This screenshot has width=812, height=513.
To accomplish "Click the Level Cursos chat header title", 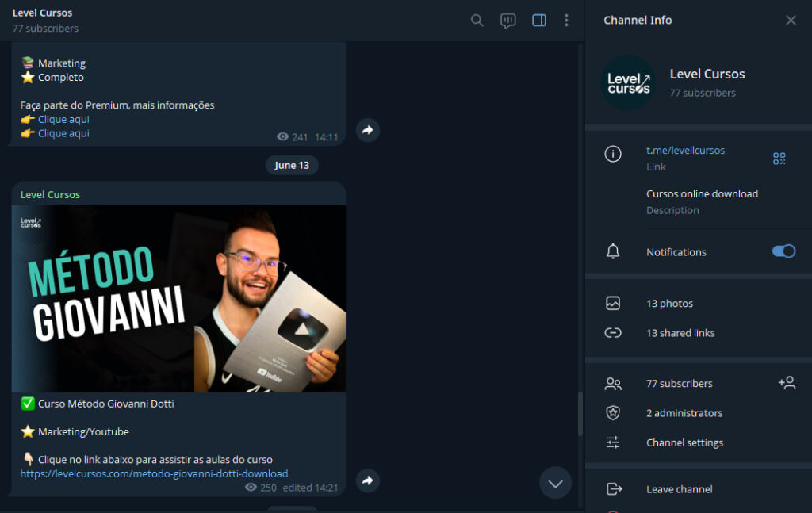I will (43, 13).
